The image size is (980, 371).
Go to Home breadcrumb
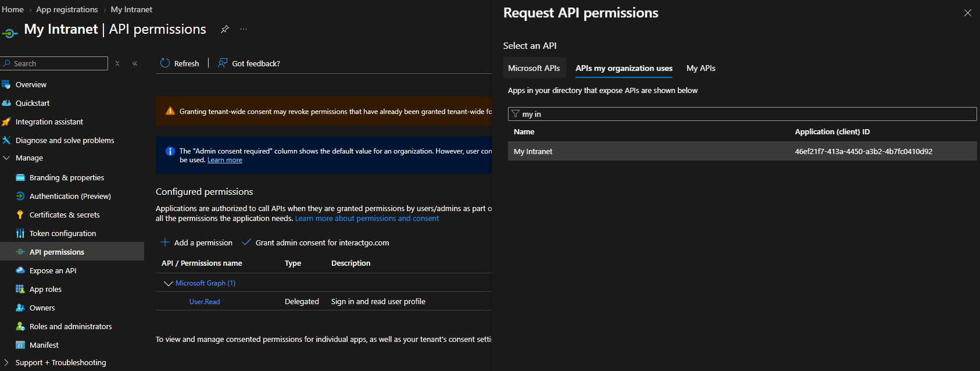(x=13, y=9)
